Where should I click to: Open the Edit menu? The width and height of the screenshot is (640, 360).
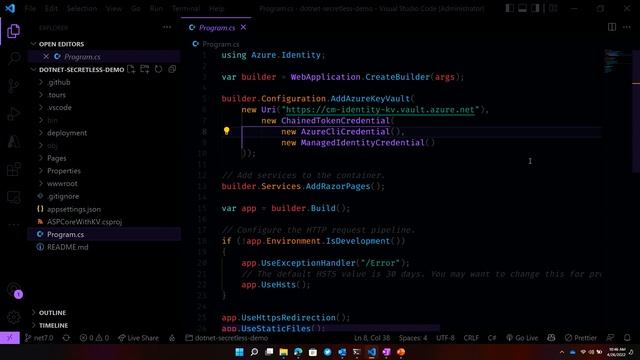pyautogui.click(x=51, y=8)
